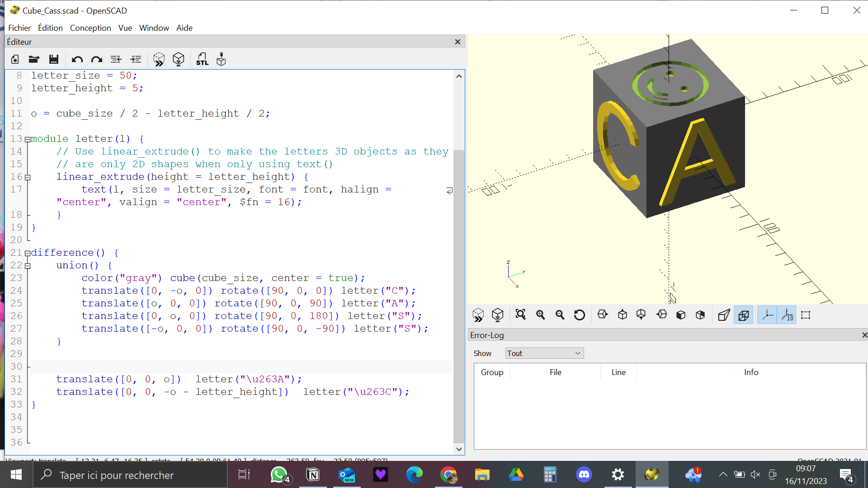Zoom out of the 3D view
868x488 pixels.
click(560, 315)
